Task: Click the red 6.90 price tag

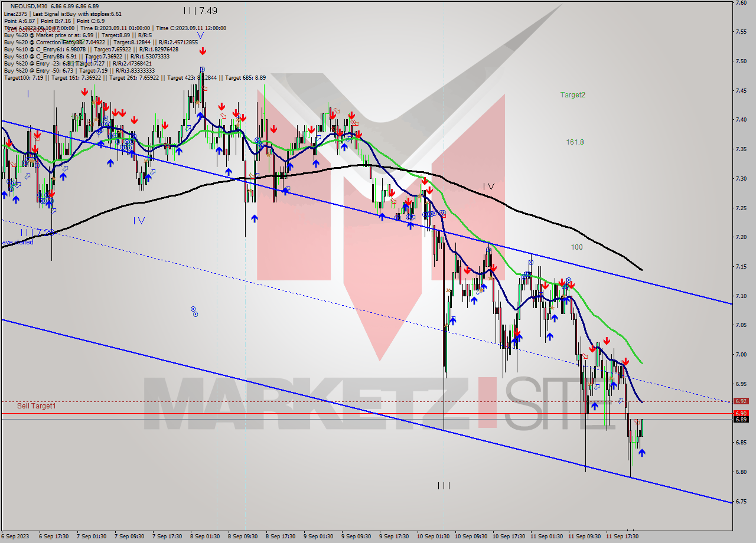Action: (x=741, y=413)
